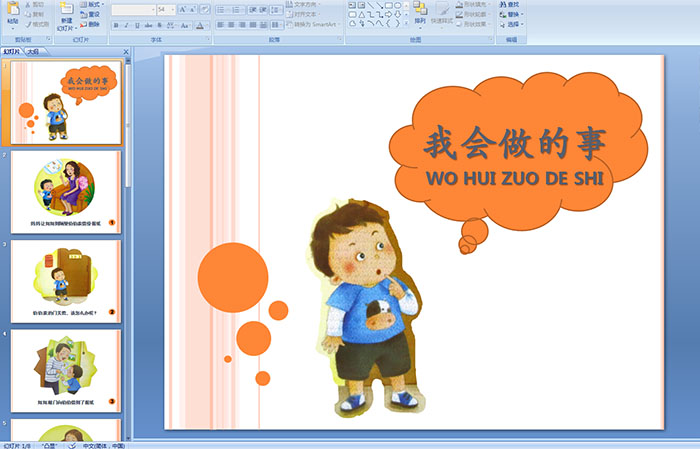The height and width of the screenshot is (449, 700).
Task: Pick the triangle shape
Action: tap(362, 15)
